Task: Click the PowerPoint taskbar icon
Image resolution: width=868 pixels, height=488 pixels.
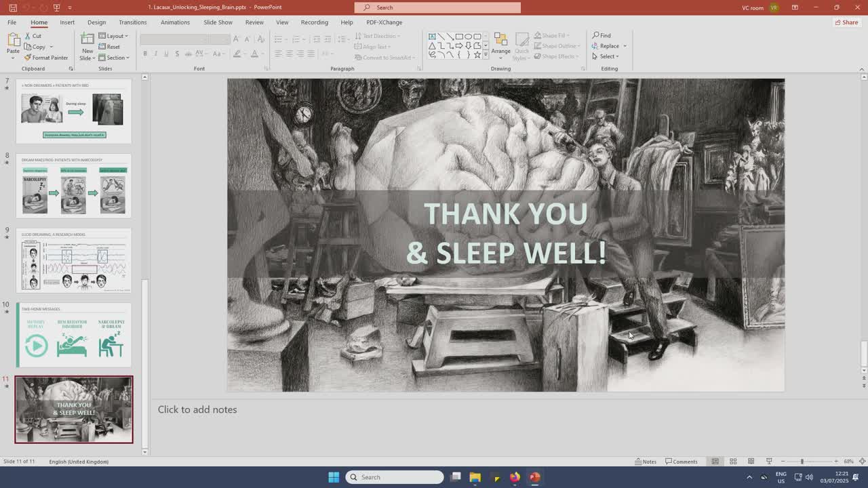Action: click(534, 477)
